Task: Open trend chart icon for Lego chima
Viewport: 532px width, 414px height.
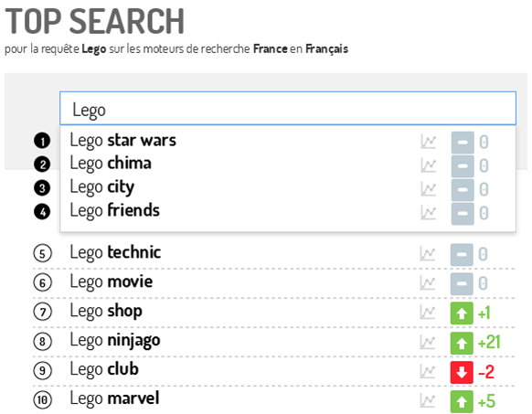Action: [x=428, y=165]
